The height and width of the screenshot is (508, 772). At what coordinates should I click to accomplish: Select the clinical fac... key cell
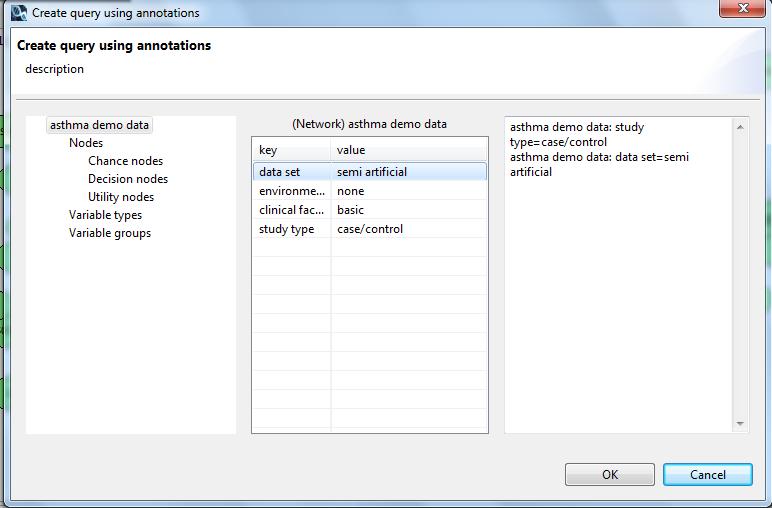pyautogui.click(x=292, y=210)
